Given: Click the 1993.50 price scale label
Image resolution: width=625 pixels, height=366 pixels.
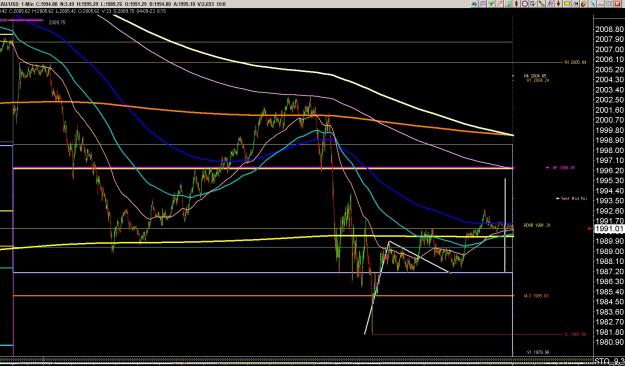Looking at the screenshot, I should pyautogui.click(x=609, y=201).
